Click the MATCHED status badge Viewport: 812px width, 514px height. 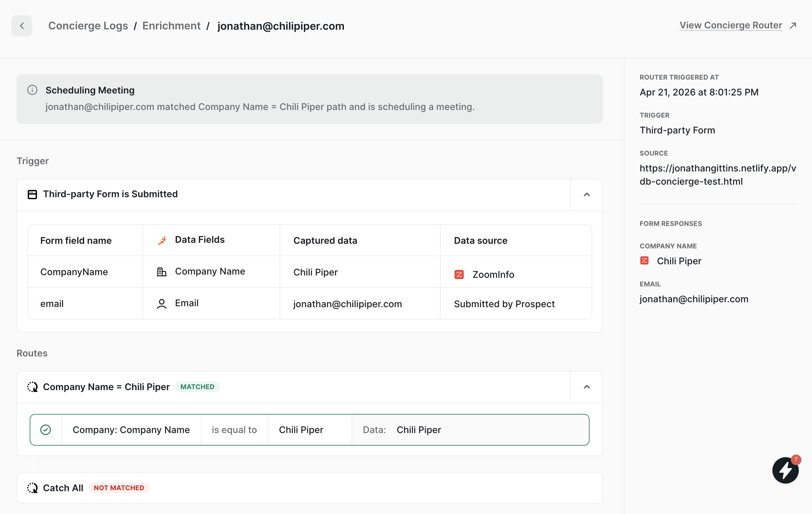[198, 387]
